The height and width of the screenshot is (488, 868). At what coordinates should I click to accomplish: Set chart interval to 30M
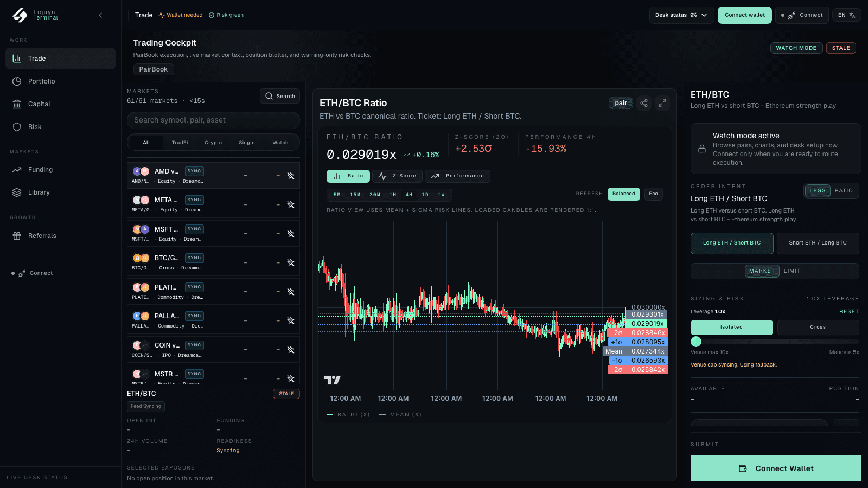coord(375,195)
